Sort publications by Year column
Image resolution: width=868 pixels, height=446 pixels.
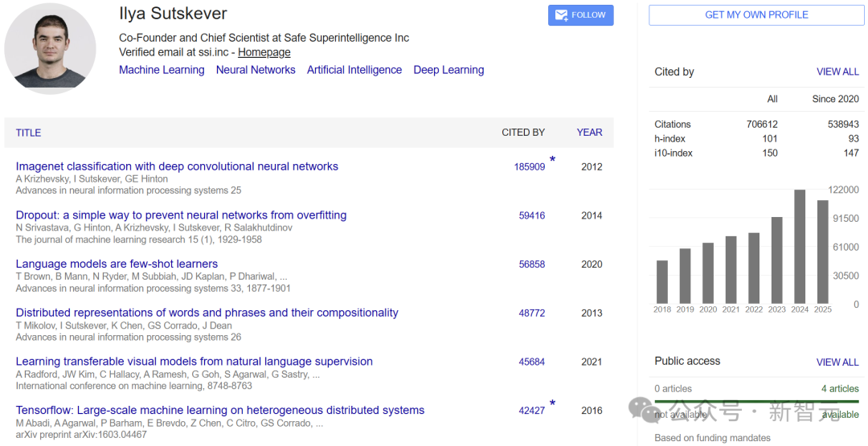[x=589, y=133]
